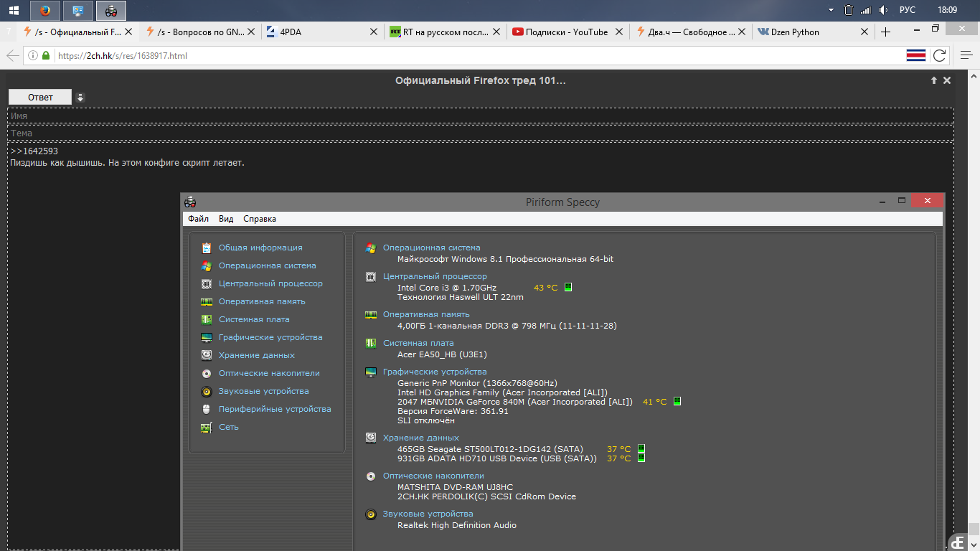The image size is (980, 551).
Task: Select Оперативная память in Speccy sidebar
Action: coord(262,301)
